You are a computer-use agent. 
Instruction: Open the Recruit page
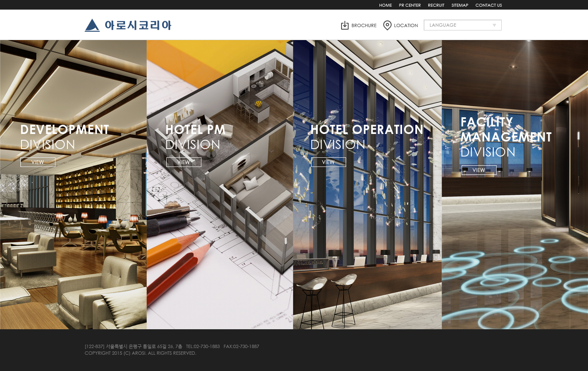coord(436,5)
